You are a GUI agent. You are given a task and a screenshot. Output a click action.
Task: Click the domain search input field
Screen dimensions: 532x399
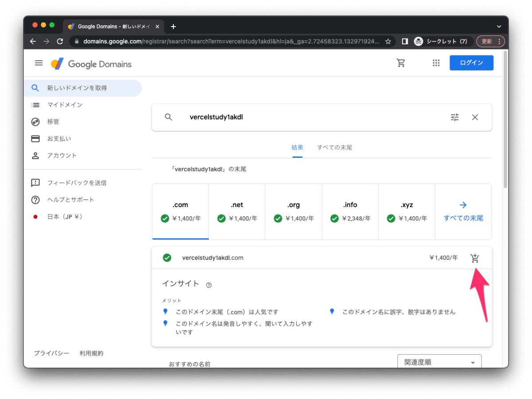315,117
